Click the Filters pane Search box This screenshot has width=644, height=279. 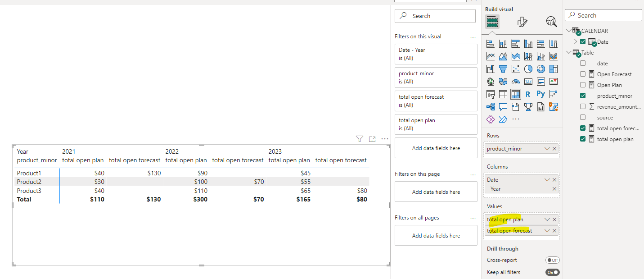tap(435, 16)
